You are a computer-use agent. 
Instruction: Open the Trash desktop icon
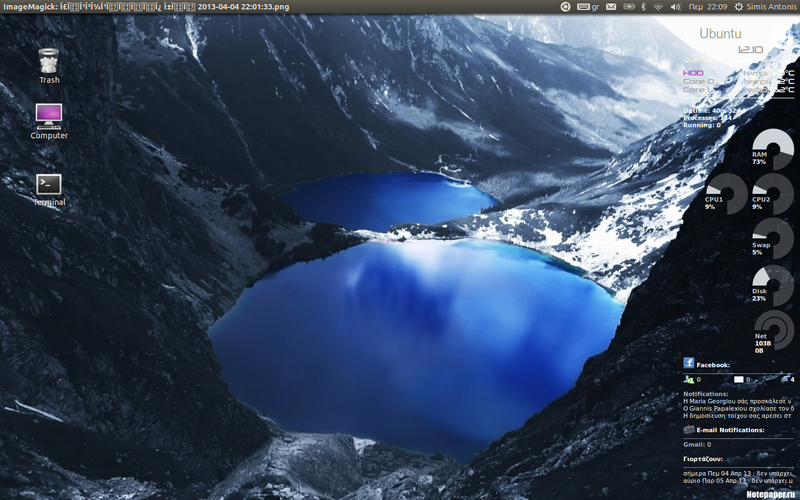[48, 62]
